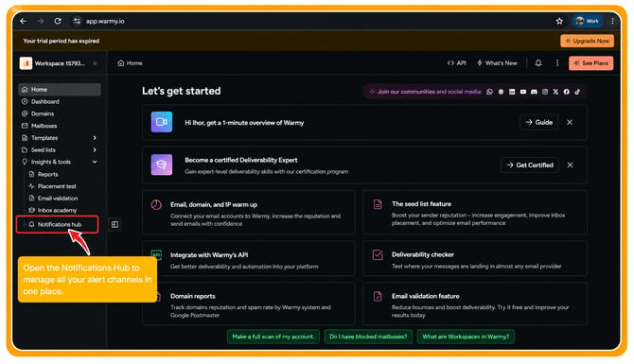Open 'The seed list feature' card
This screenshot has height=364, width=634.
[x=475, y=213]
